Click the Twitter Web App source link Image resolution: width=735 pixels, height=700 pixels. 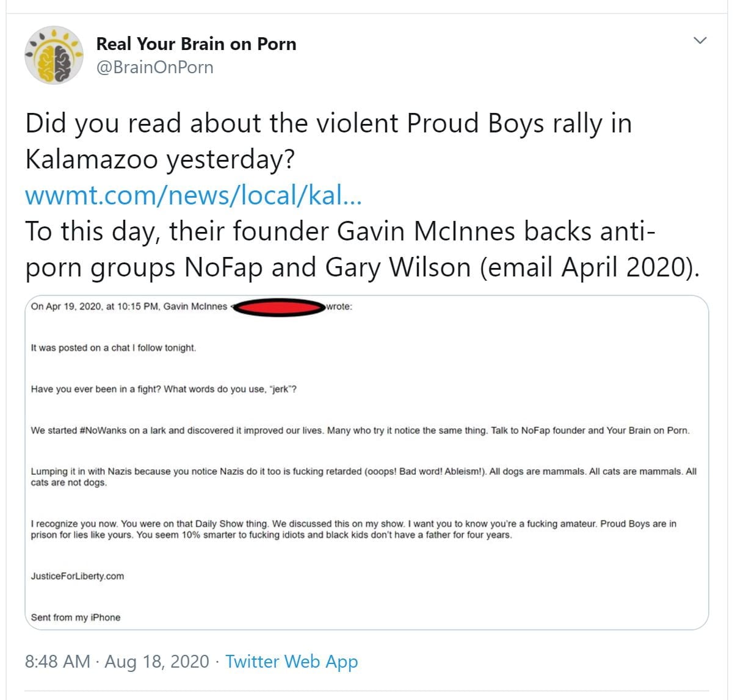(x=291, y=662)
